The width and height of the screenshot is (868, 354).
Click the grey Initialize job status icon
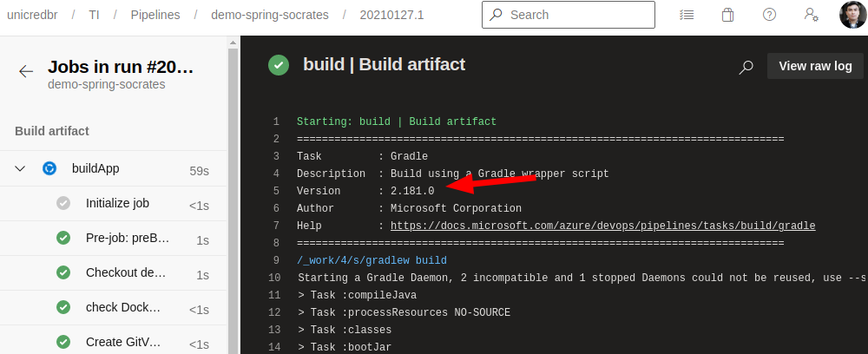pyautogui.click(x=63, y=204)
